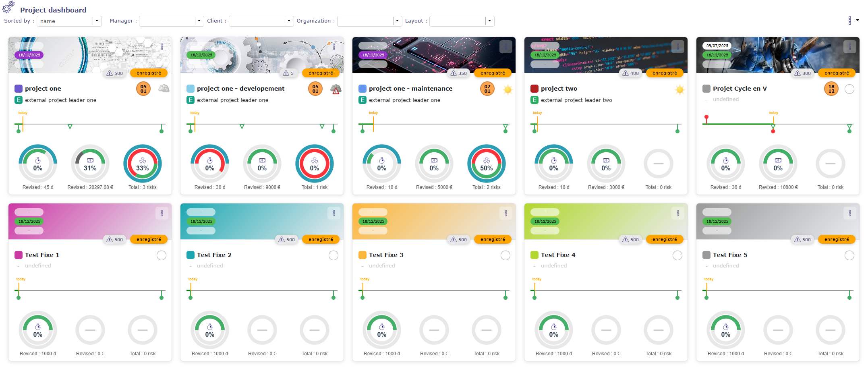Click the E avatar of external project leader two
Viewport: 868px width, 369px height.
[534, 100]
